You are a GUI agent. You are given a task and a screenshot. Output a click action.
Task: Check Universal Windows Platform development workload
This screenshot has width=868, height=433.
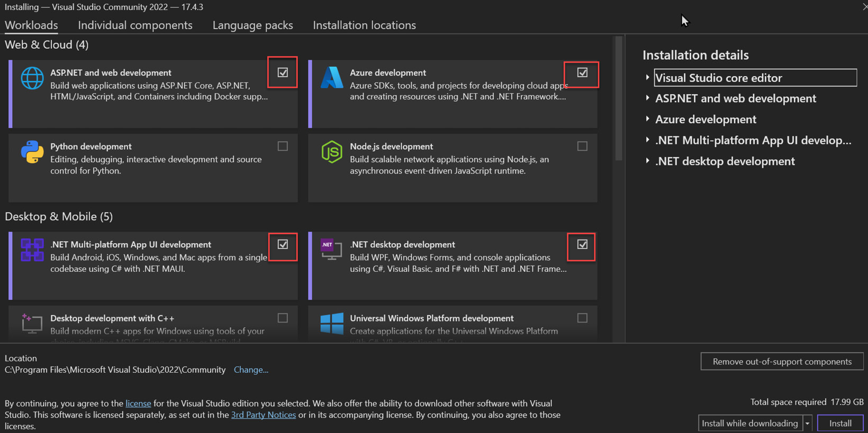[x=582, y=318]
